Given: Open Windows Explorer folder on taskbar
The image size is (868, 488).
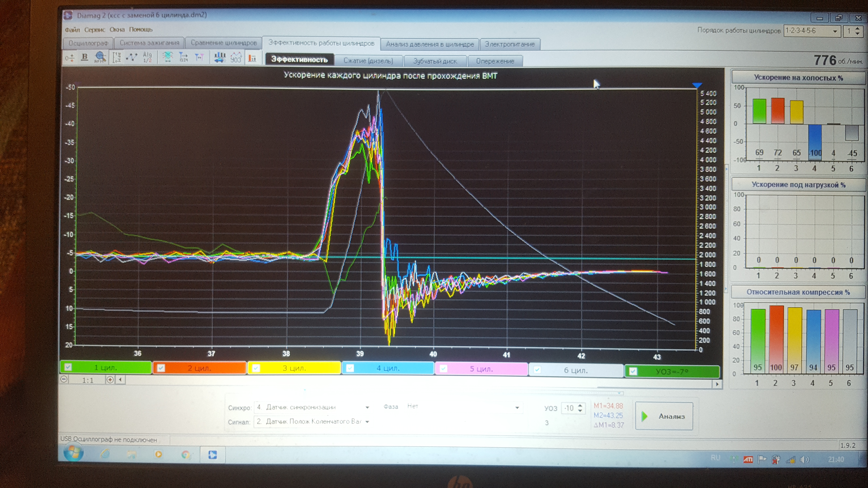Looking at the screenshot, I should tap(131, 455).
